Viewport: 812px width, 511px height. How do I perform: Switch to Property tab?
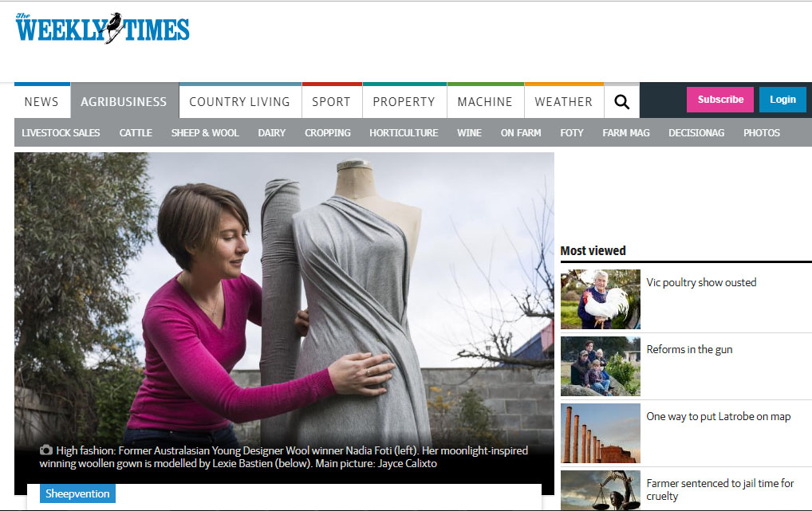[x=404, y=101]
